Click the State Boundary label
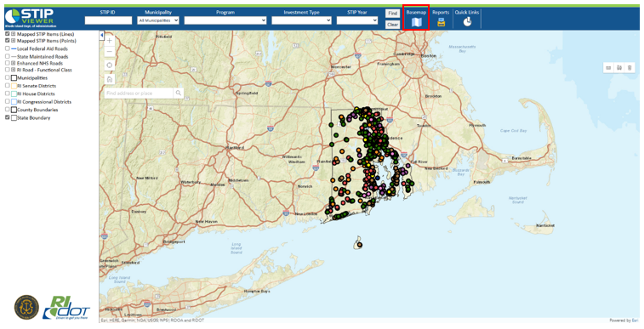Screen dimensions: 644x329 tap(34, 117)
